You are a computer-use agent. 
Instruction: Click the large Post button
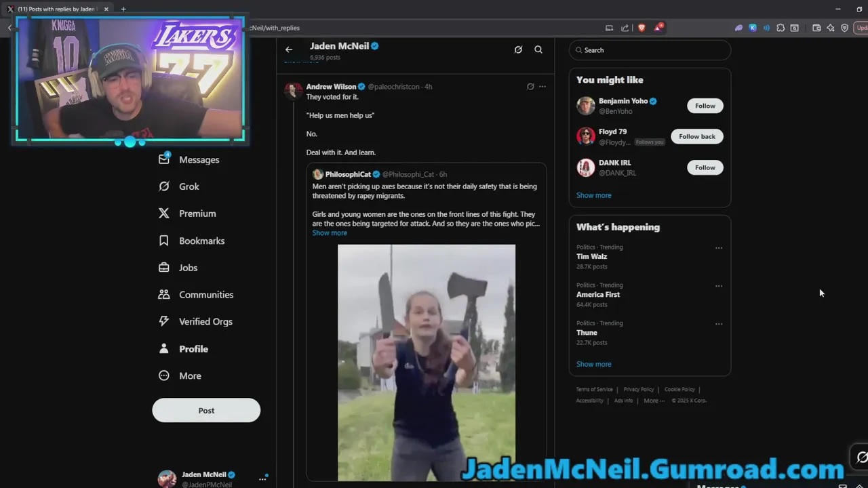point(206,410)
